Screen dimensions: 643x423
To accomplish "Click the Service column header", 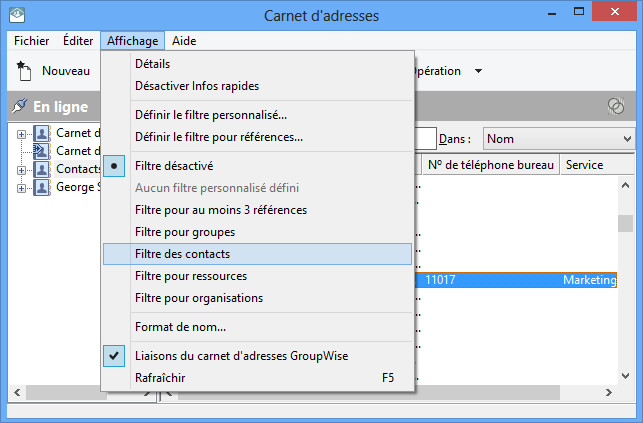I will click(597, 165).
